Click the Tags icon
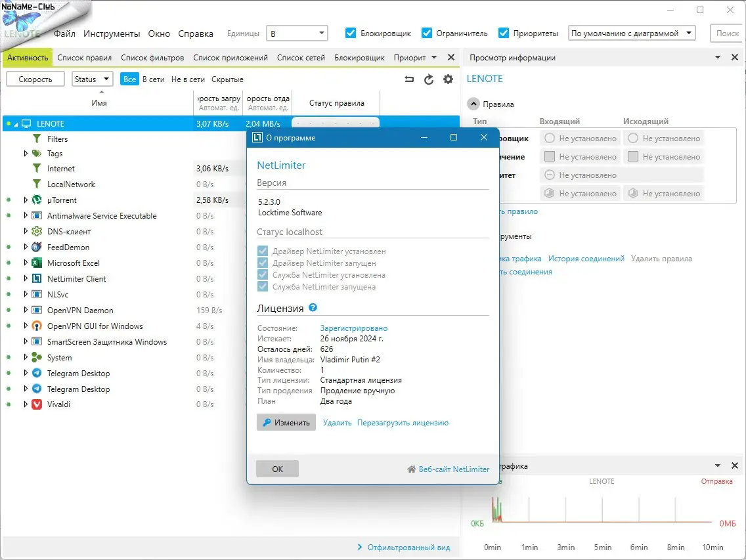Screen dimensions: 746x560 (37, 153)
